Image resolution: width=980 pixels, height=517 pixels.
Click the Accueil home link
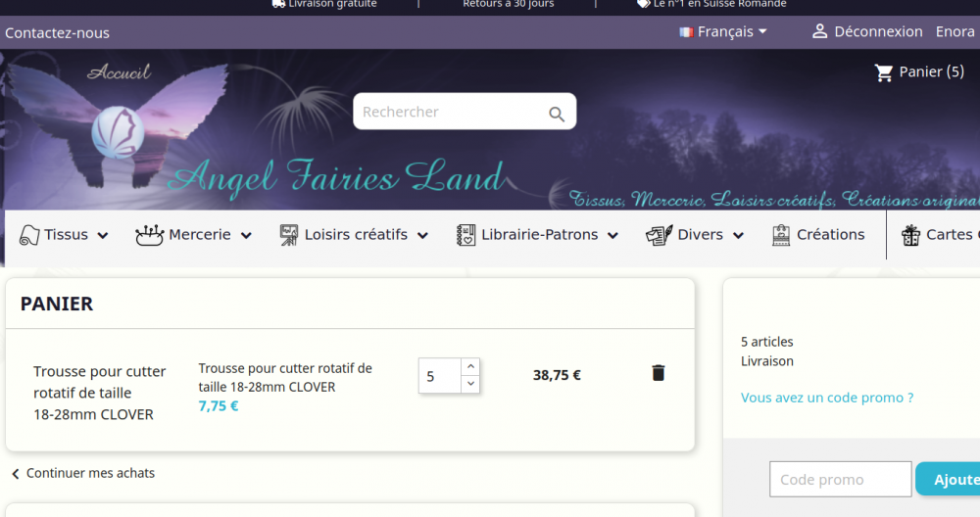click(x=119, y=72)
